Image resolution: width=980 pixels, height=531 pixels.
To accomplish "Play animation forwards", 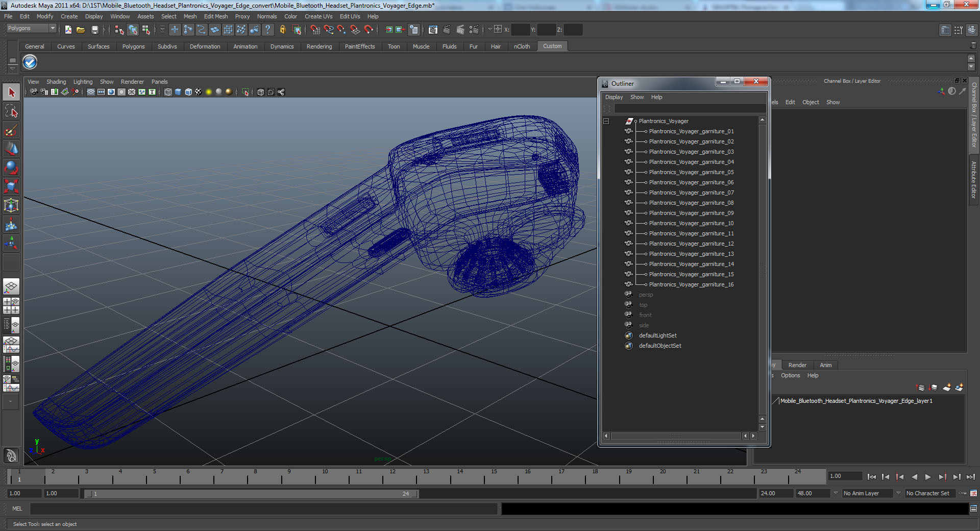I will [x=928, y=477].
